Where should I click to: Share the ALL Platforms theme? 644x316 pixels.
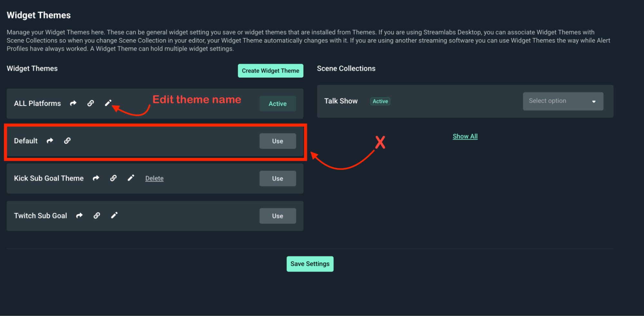[73, 103]
